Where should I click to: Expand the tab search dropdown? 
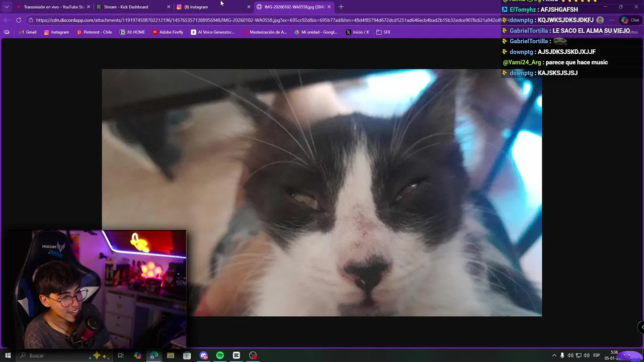pyautogui.click(x=7, y=7)
